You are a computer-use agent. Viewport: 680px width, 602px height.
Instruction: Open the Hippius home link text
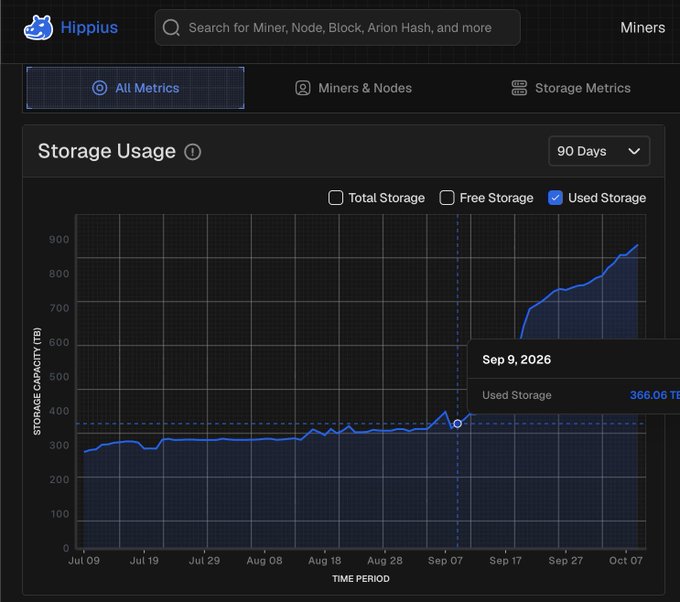pos(89,28)
